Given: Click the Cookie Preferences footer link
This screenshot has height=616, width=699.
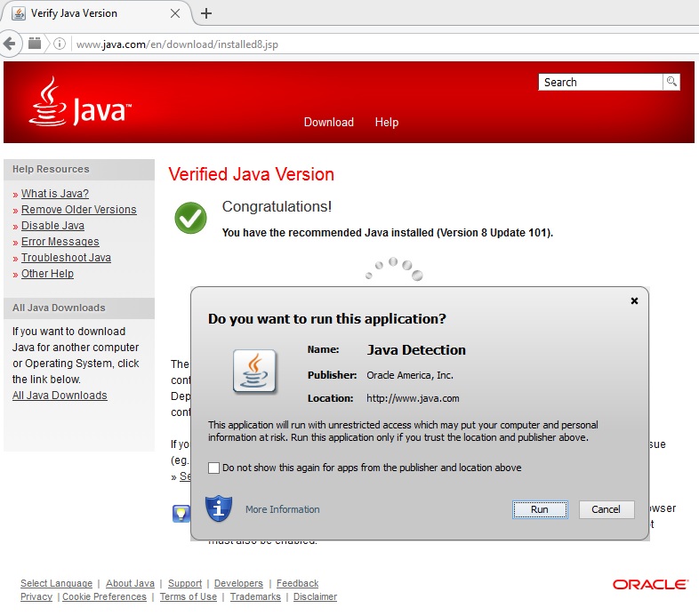Looking at the screenshot, I should pyautogui.click(x=104, y=596).
